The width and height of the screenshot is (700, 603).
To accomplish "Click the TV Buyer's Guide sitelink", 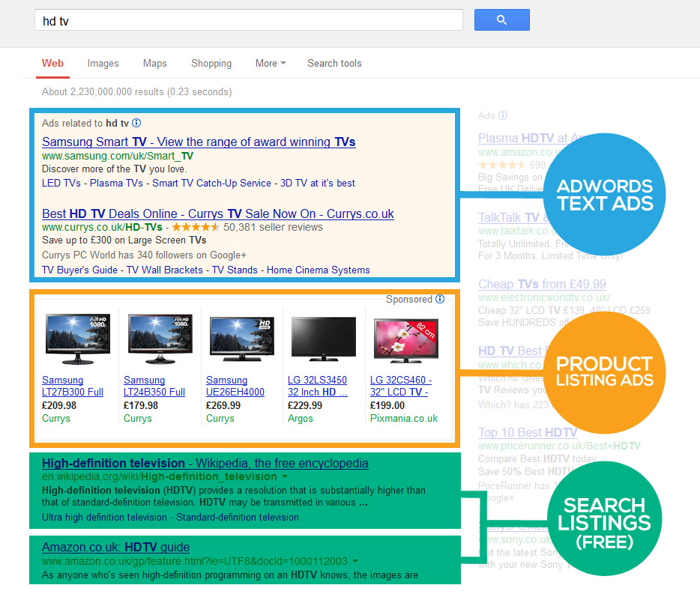I will (x=79, y=270).
